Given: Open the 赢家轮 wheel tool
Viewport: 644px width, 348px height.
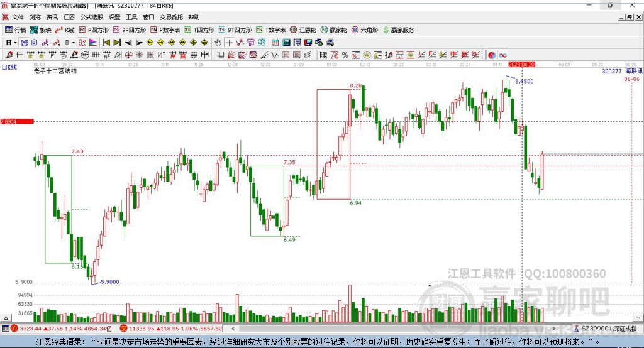Looking at the screenshot, I should pyautogui.click(x=334, y=30).
